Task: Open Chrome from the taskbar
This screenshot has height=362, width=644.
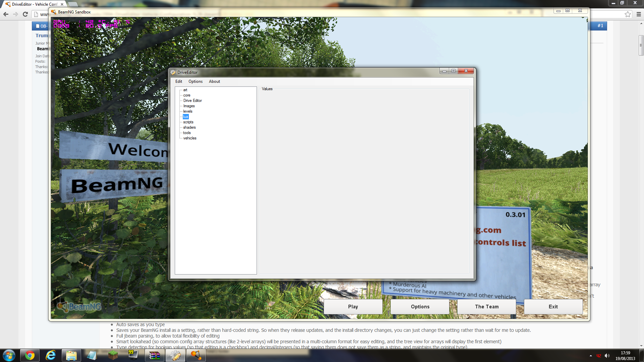Action: 30,355
